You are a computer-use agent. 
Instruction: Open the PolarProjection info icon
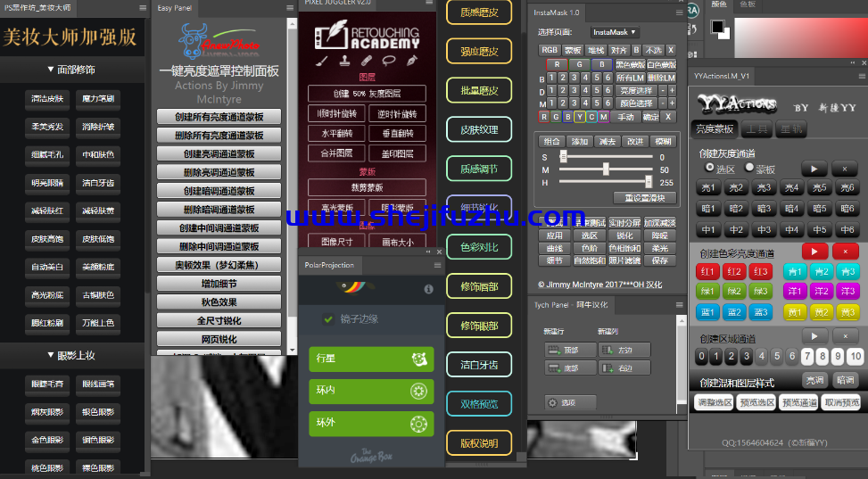pos(428,289)
